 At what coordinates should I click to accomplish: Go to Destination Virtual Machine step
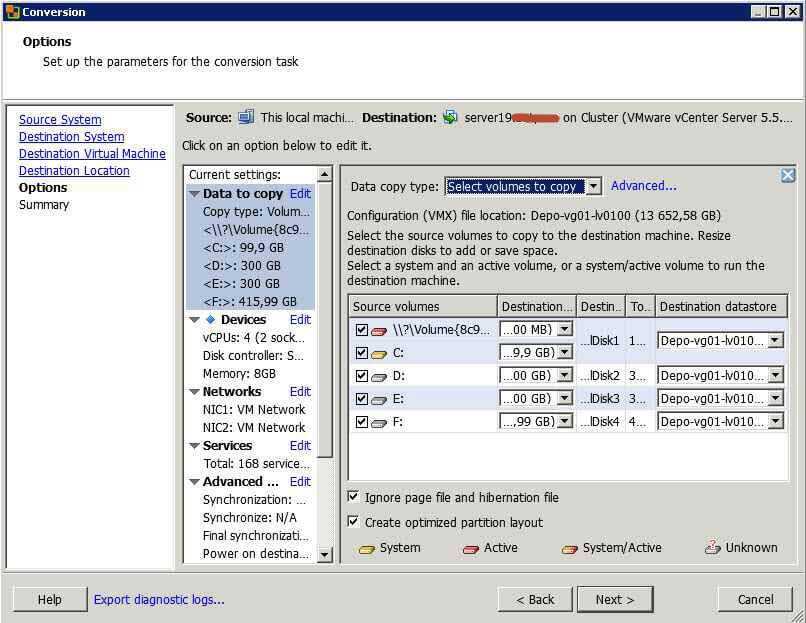click(92, 154)
